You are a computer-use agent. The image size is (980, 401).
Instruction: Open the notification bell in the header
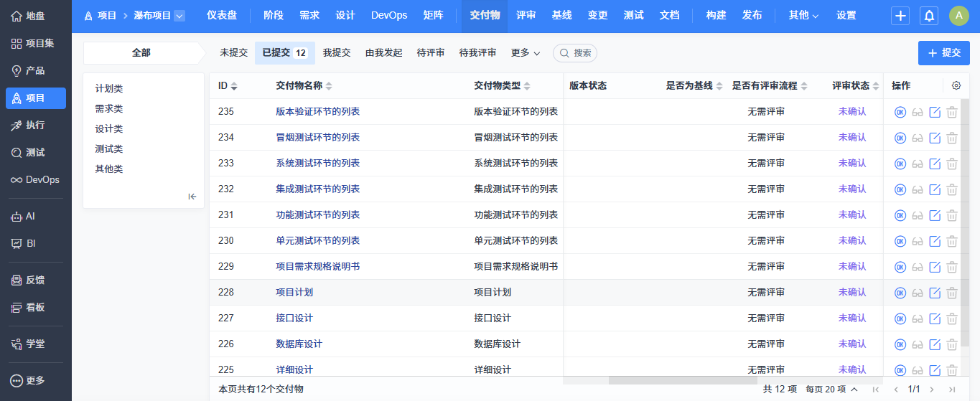[x=928, y=16]
